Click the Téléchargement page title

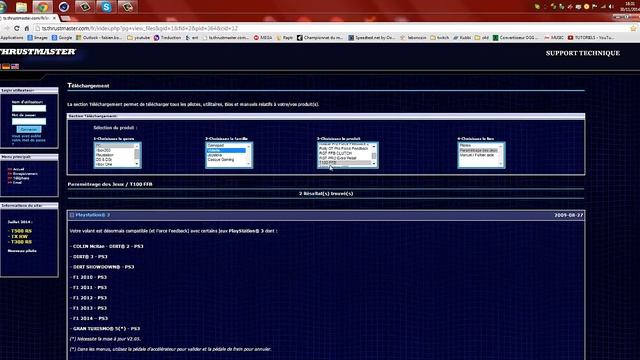click(x=88, y=86)
